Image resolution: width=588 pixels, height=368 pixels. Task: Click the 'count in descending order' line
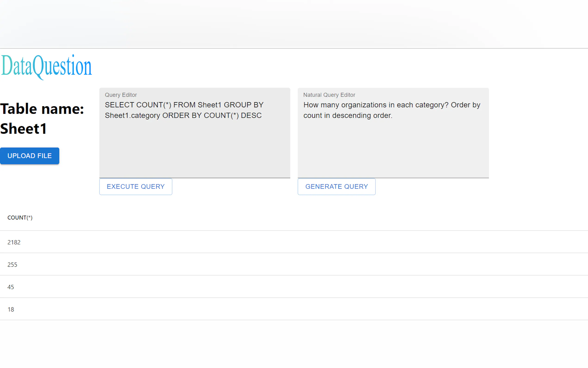tap(348, 115)
